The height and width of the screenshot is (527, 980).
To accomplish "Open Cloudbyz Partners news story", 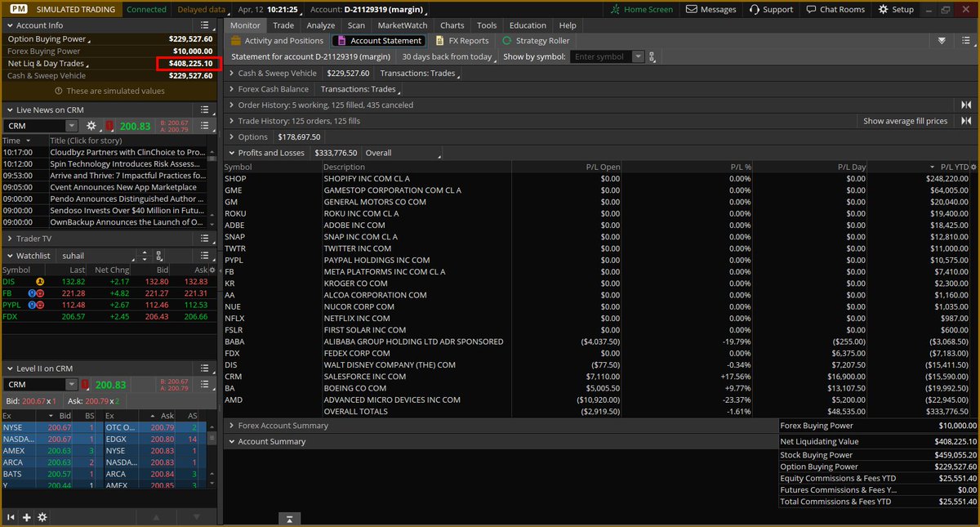I will 127,152.
